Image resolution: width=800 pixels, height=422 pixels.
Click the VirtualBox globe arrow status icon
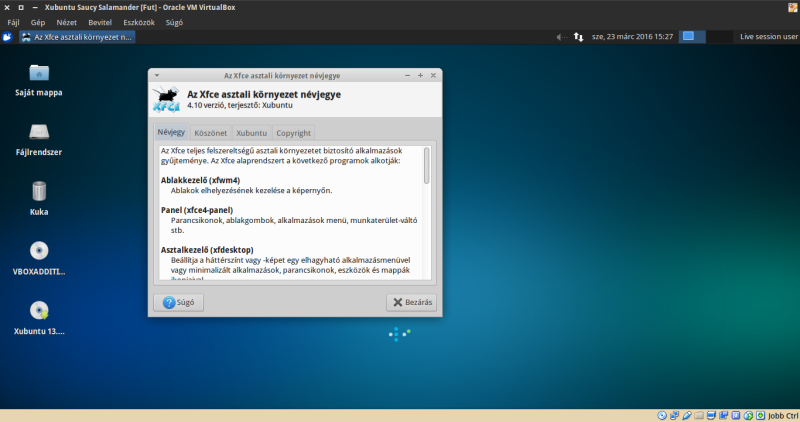tap(748, 416)
